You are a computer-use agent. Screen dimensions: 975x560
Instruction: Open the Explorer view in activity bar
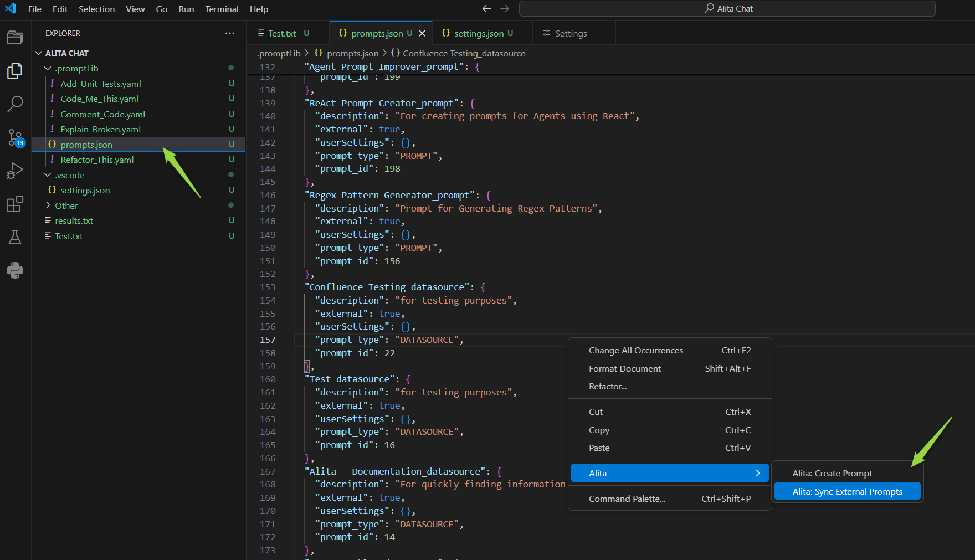(x=15, y=70)
